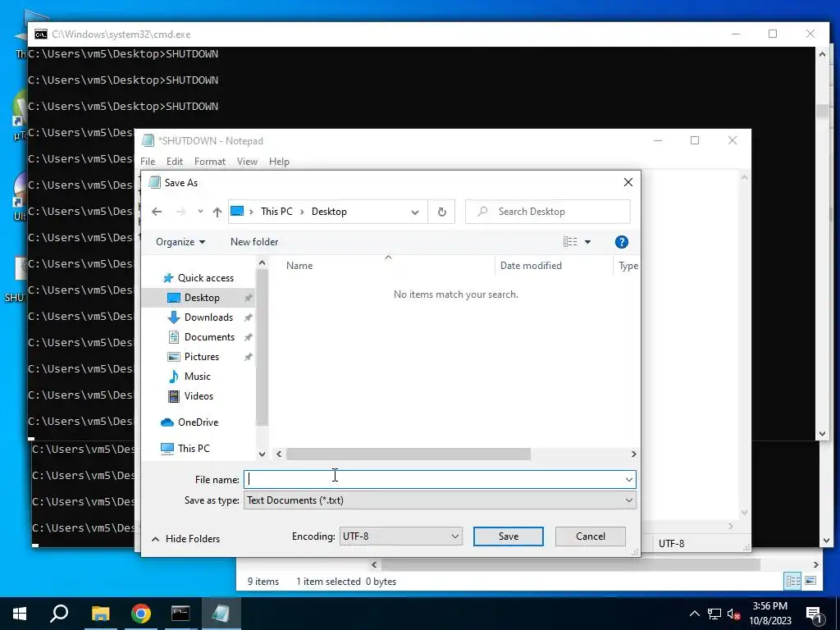This screenshot has height=630, width=840.
Task: Open File Explorer from the taskbar
Action: (100, 614)
